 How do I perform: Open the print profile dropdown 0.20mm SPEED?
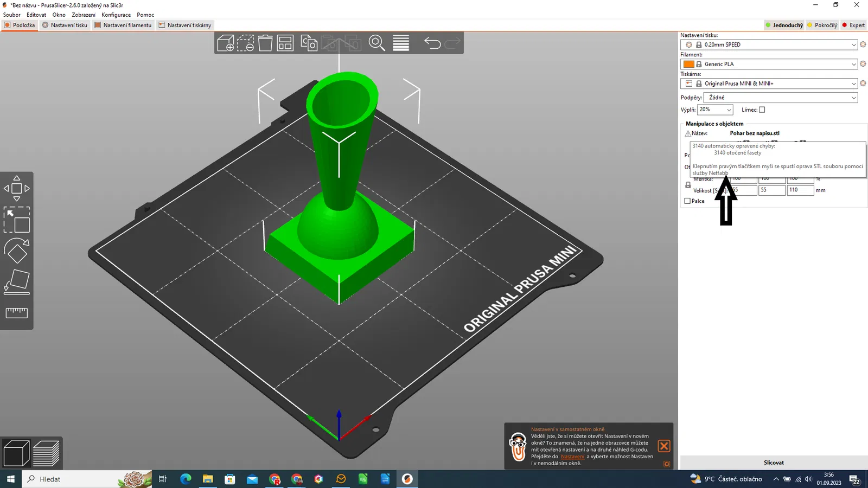click(x=769, y=44)
